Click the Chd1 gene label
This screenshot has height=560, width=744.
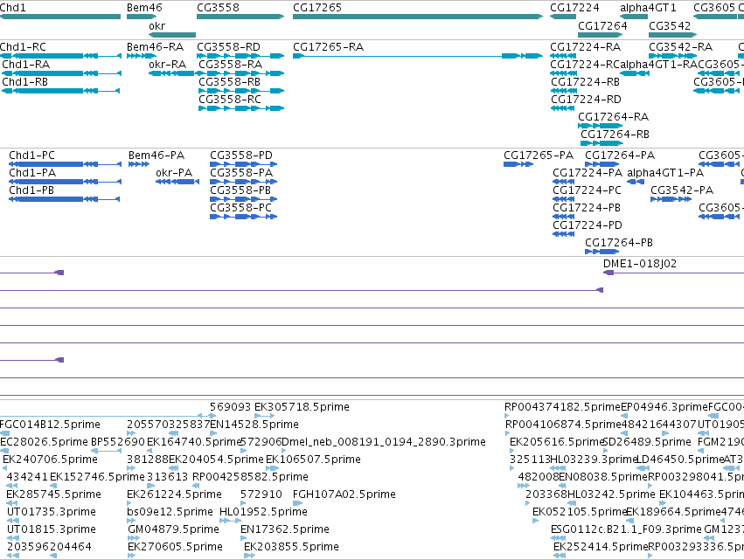pyautogui.click(x=13, y=8)
